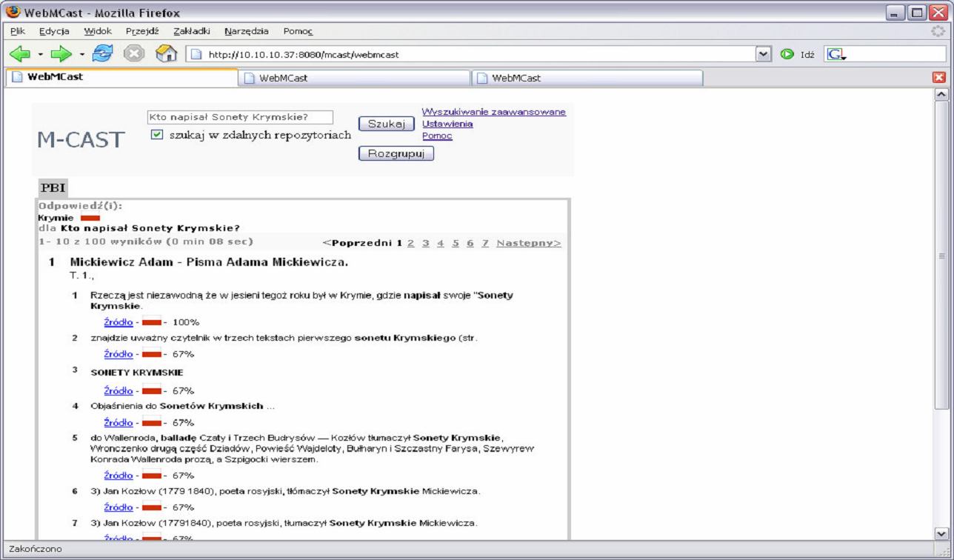Click the Szukaj button
Screen dimensions: 954x560
pos(386,124)
